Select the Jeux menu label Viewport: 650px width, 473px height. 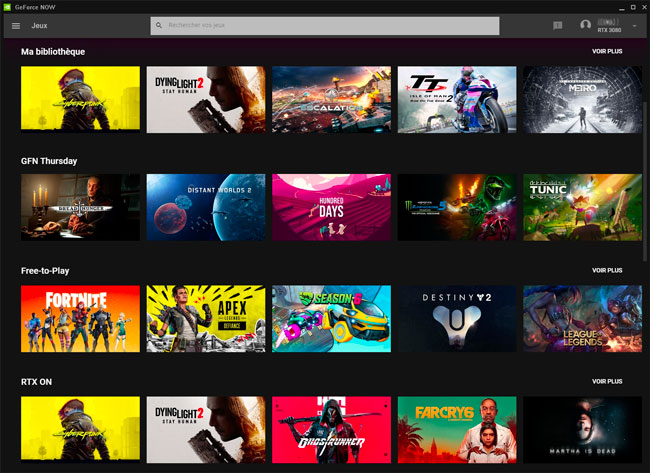pos(40,26)
